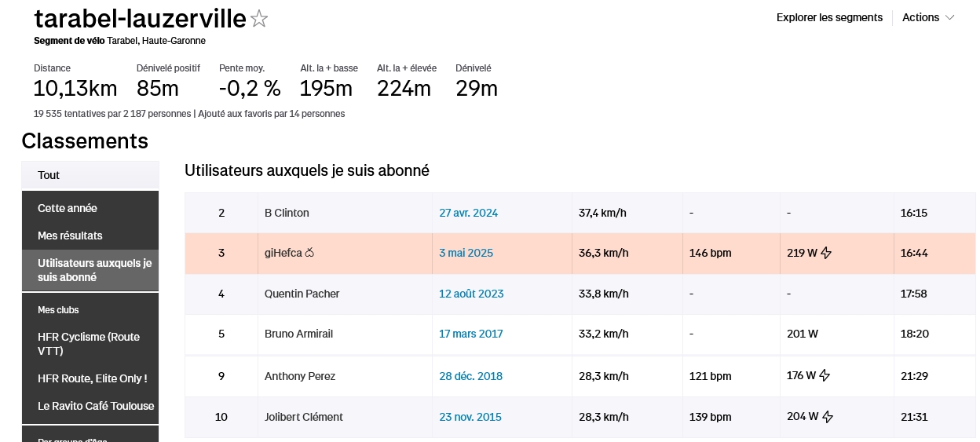Open the Explorer les segments link

(x=829, y=17)
